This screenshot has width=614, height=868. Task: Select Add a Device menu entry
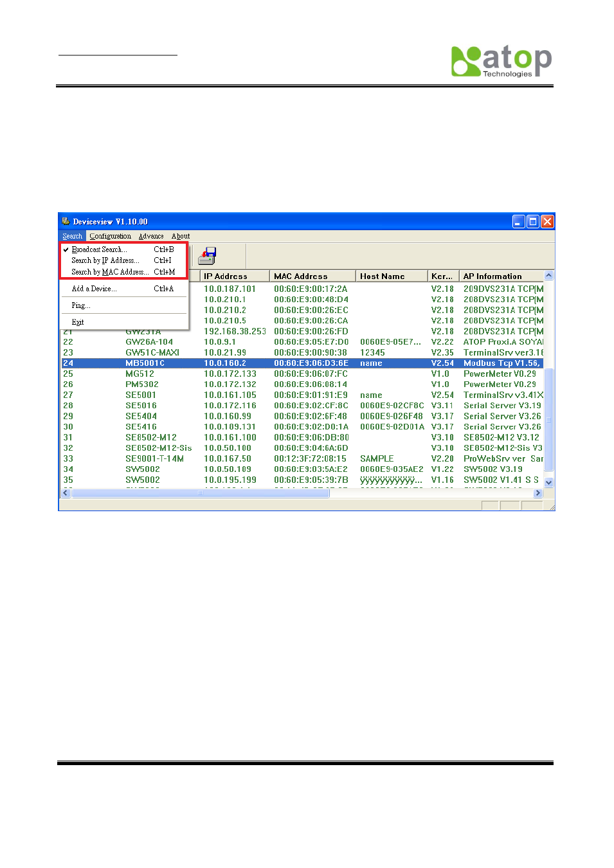coord(124,289)
